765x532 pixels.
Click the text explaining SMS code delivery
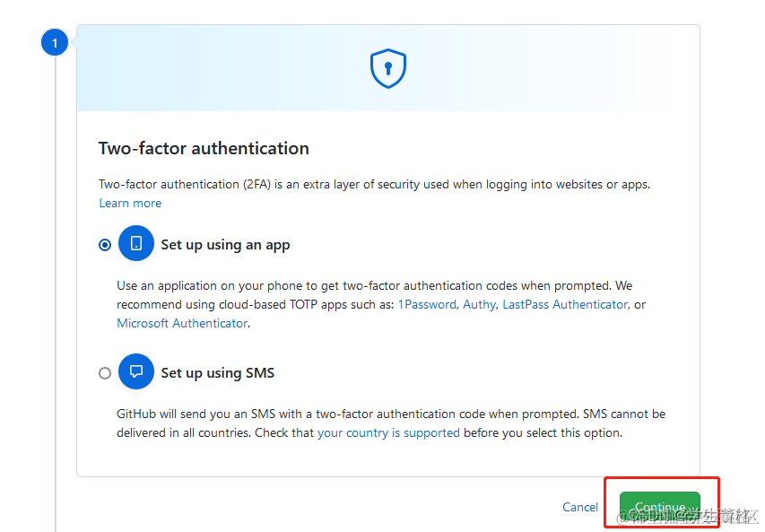click(x=391, y=423)
